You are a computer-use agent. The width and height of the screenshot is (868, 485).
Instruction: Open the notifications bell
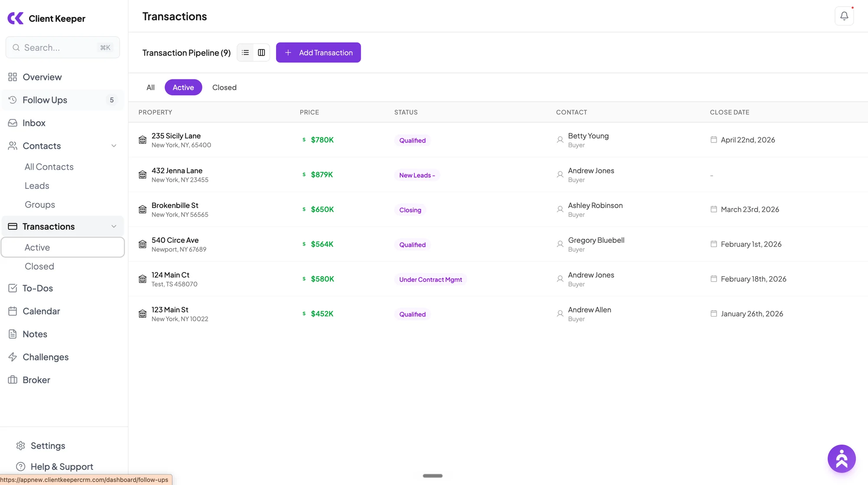844,16
